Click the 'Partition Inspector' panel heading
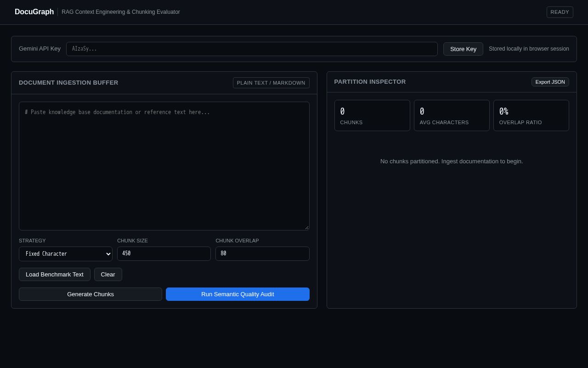Screen dimensions: 588x368 click(370, 82)
